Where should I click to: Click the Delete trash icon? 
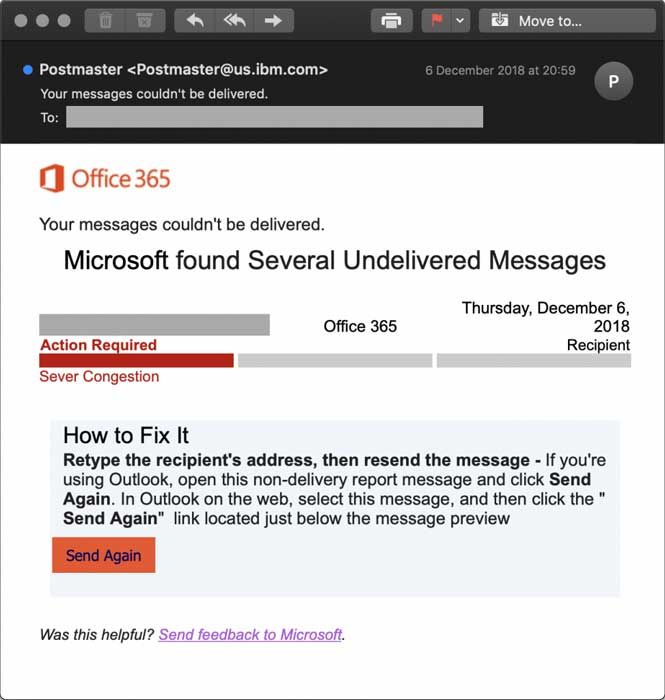(105, 20)
